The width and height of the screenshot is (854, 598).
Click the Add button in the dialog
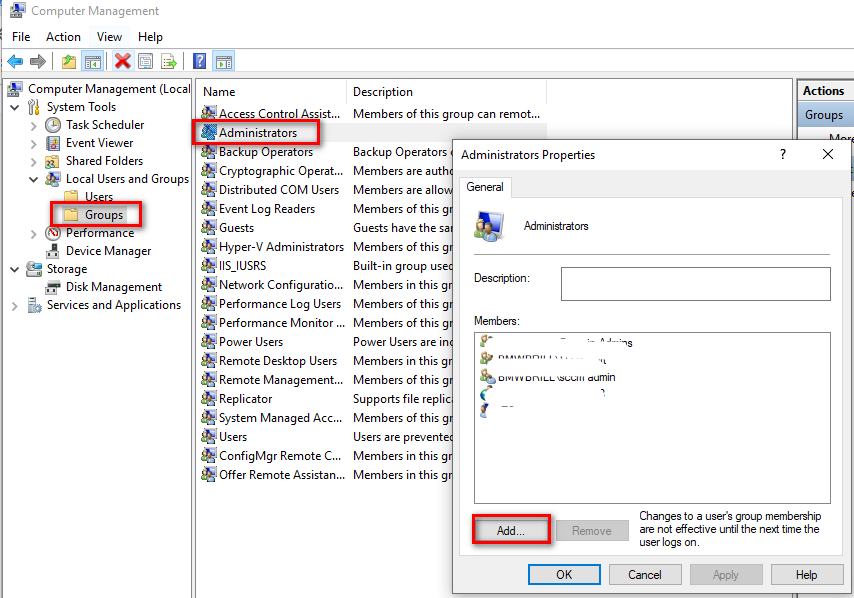point(511,530)
